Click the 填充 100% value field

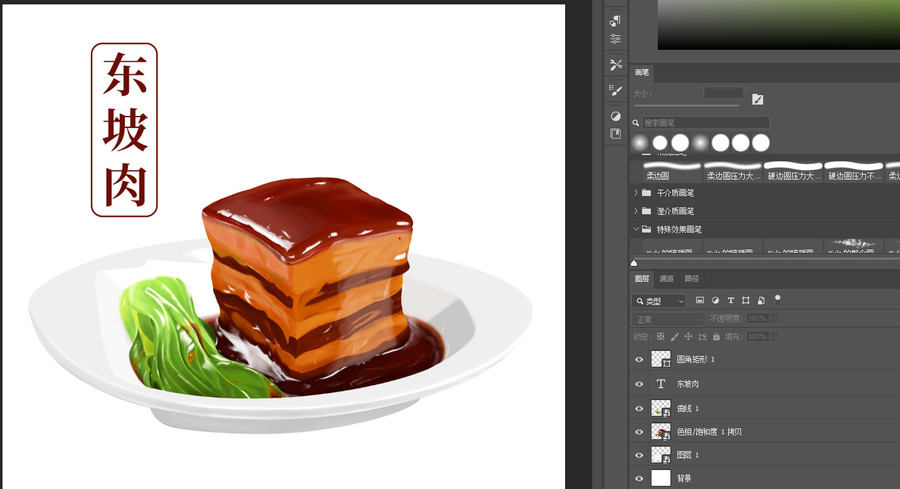tap(758, 336)
